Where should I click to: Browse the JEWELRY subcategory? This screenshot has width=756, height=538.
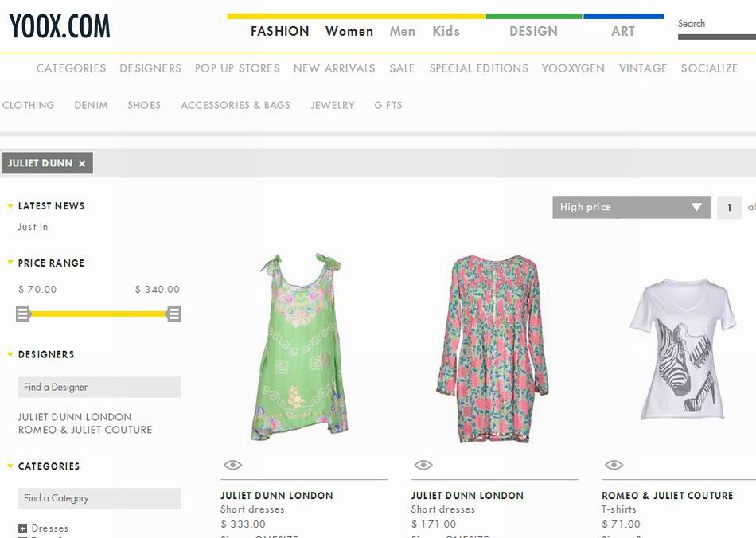pyautogui.click(x=332, y=105)
